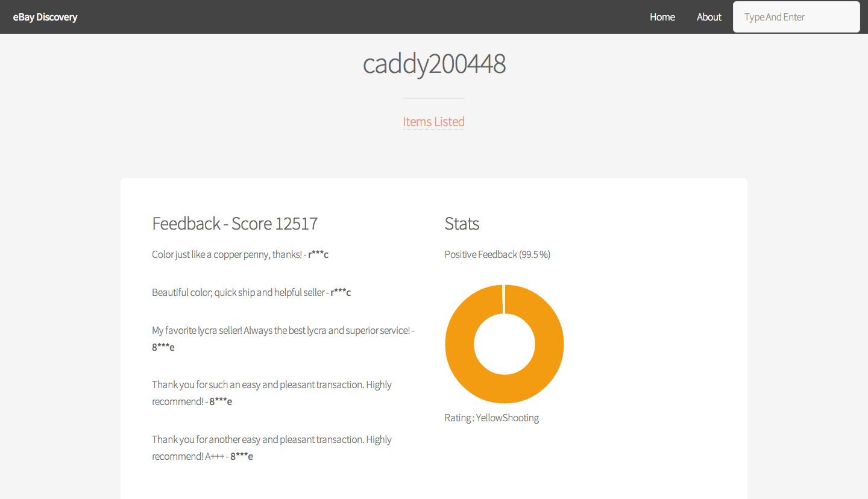This screenshot has width=868, height=499.
Task: Click the Rating : YellowShooting text
Action: click(x=492, y=418)
